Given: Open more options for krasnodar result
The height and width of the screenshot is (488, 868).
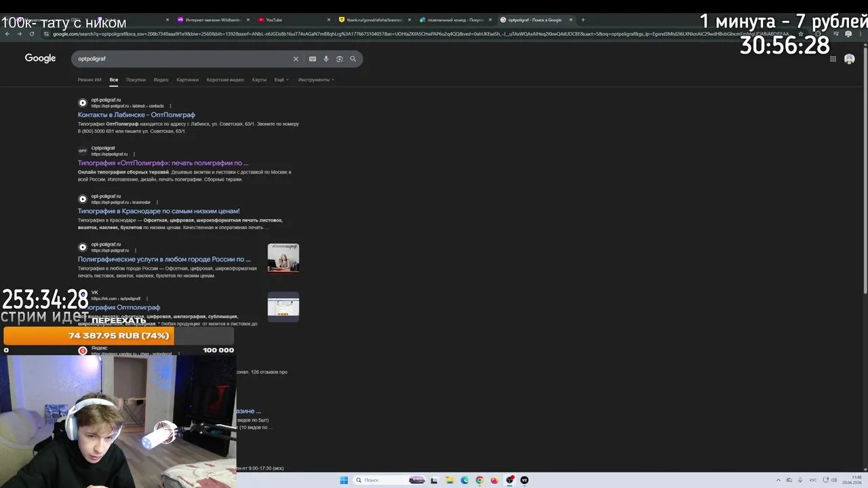Looking at the screenshot, I should point(157,202).
